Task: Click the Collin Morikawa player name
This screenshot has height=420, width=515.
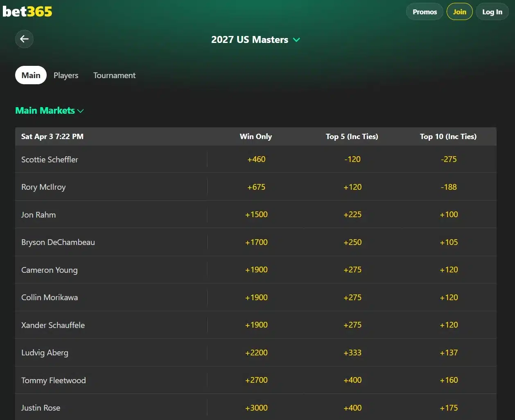Action: tap(50, 297)
